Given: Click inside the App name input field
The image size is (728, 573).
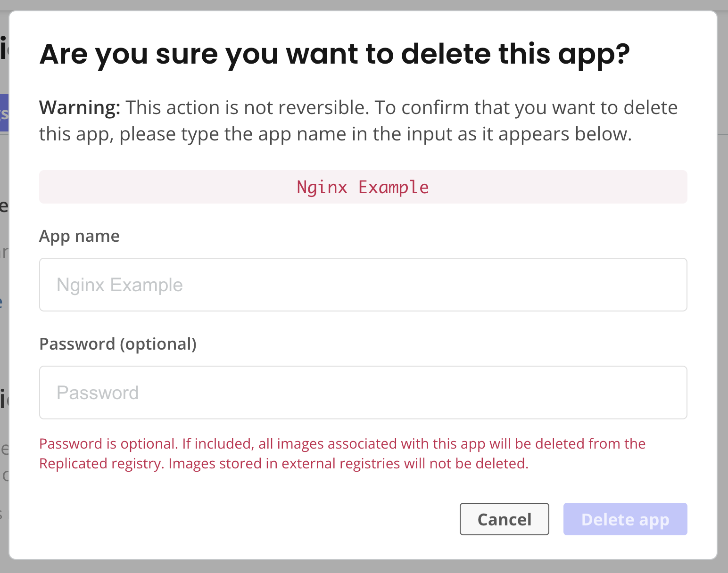Looking at the screenshot, I should pos(363,285).
